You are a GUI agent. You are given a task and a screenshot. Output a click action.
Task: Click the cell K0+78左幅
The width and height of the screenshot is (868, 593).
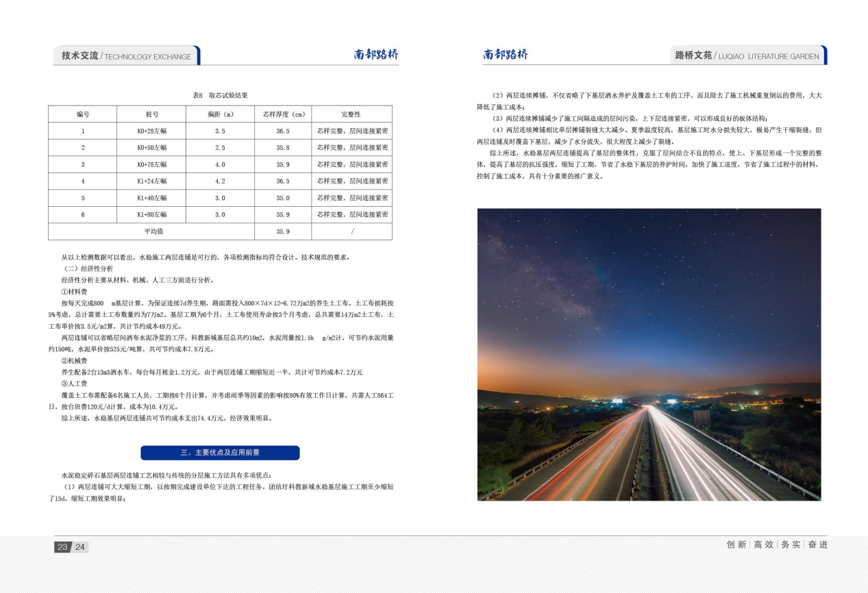click(x=151, y=164)
